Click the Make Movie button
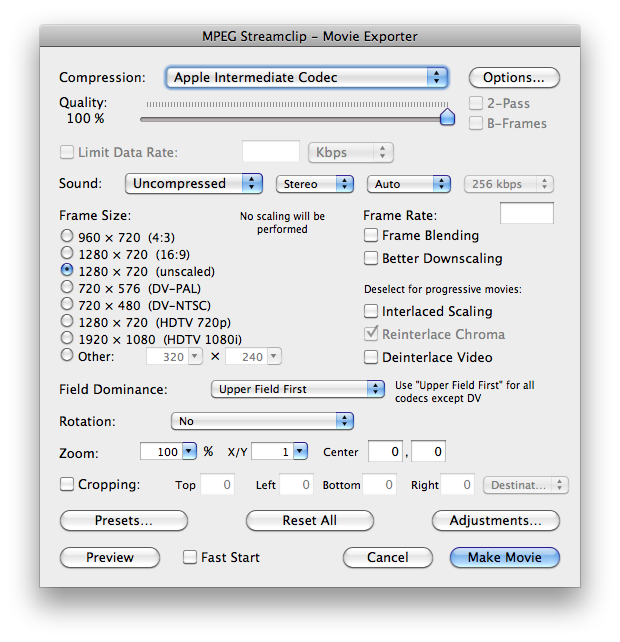Screen dimensions: 620x642 (x=505, y=557)
